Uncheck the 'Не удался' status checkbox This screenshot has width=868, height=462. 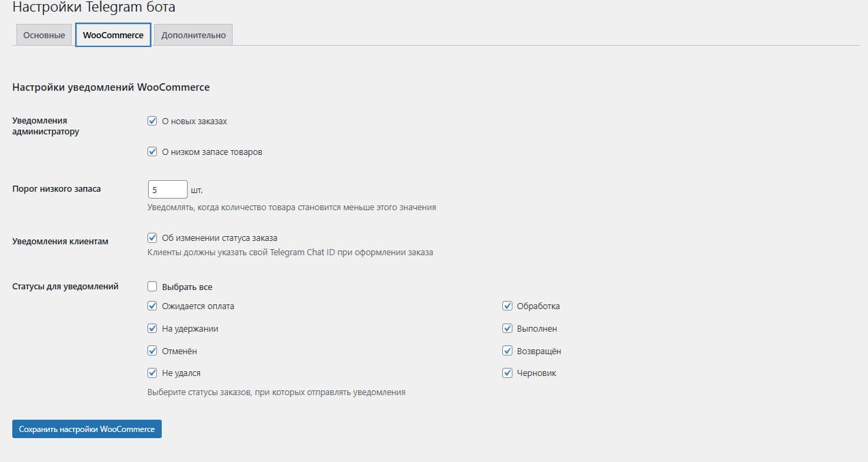[x=153, y=374]
